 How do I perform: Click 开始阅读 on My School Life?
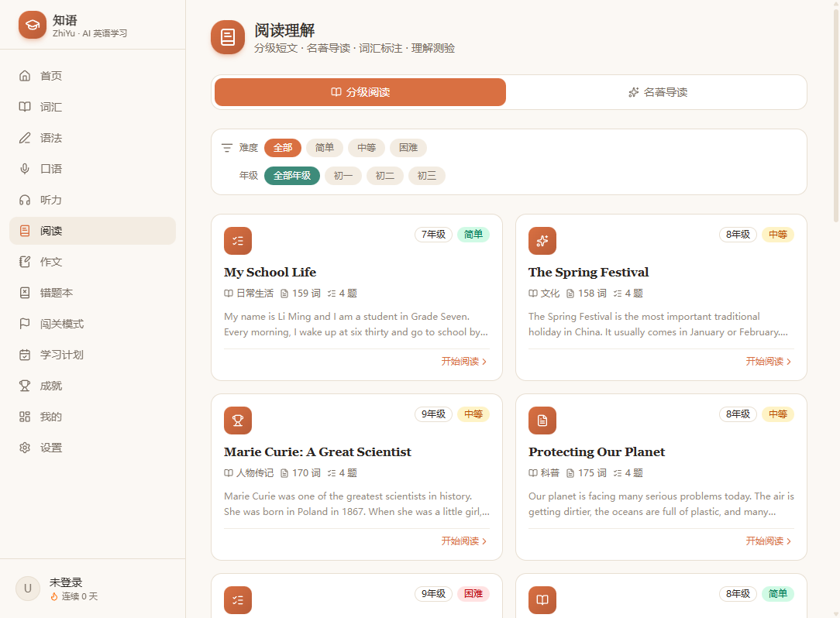tap(464, 362)
